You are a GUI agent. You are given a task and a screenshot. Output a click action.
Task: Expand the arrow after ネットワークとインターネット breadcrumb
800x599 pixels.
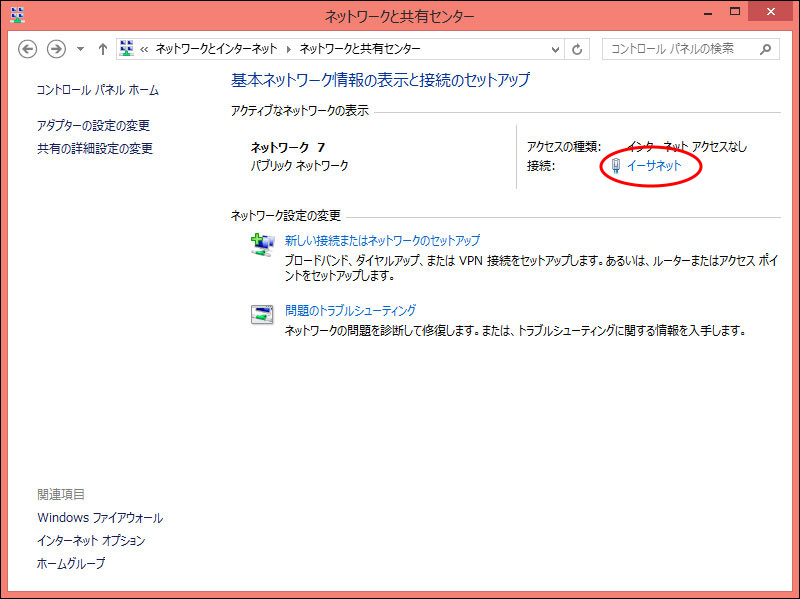(290, 49)
